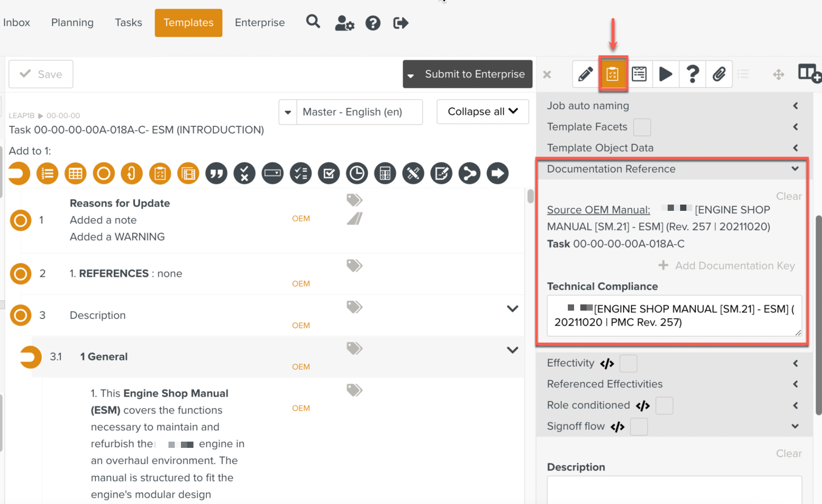This screenshot has width=822, height=504.
Task: Add a quote block icon
Action: click(x=216, y=173)
